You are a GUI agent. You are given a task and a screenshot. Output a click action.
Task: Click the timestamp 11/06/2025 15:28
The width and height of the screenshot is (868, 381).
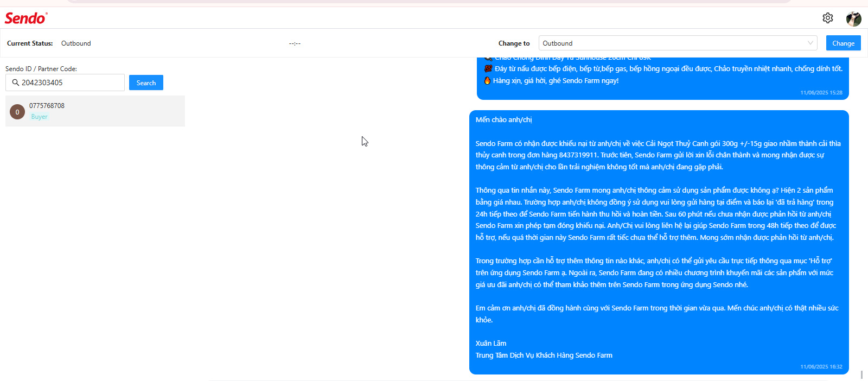821,93
